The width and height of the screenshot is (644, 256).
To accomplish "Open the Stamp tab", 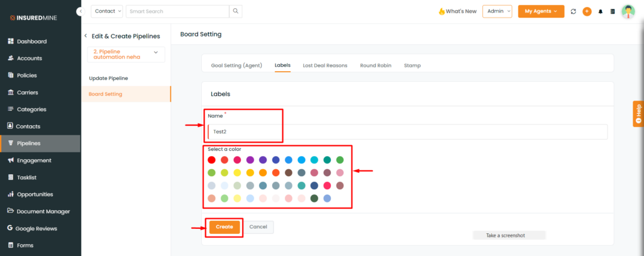I will pyautogui.click(x=412, y=65).
